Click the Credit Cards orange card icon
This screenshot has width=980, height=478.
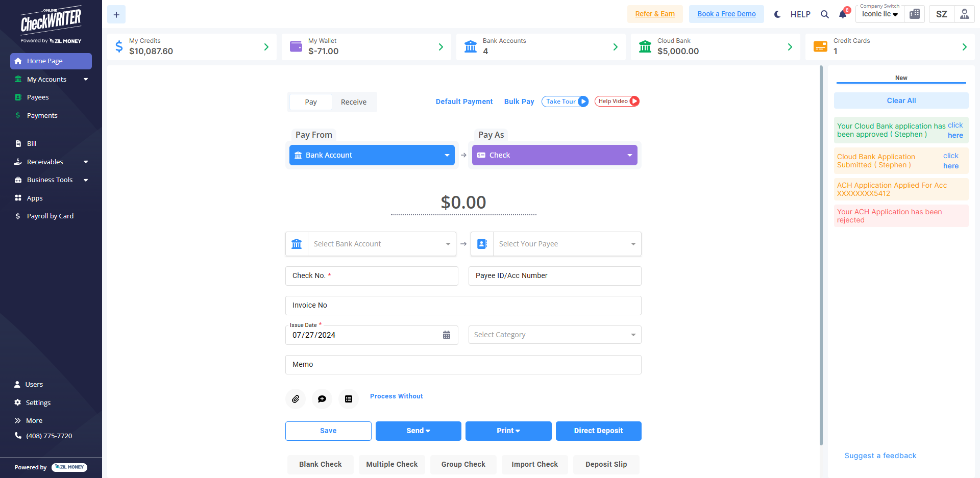(x=820, y=46)
